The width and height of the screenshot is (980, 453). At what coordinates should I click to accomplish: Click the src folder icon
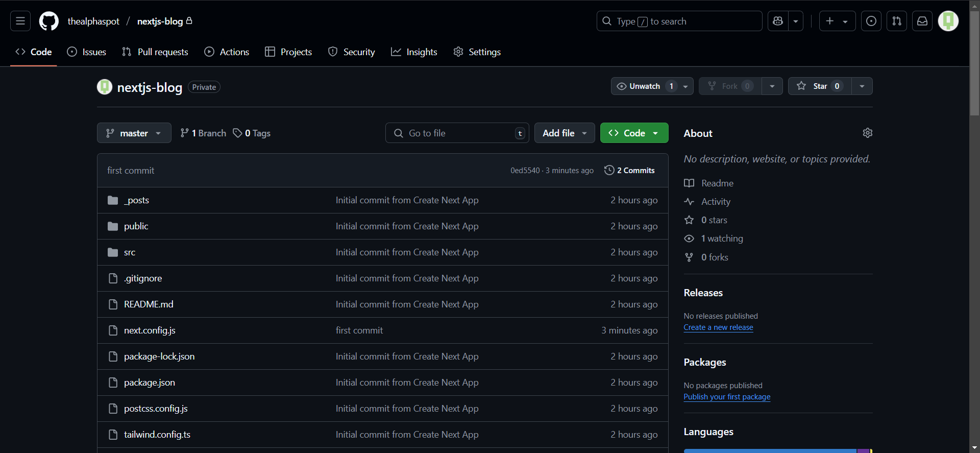click(x=113, y=252)
